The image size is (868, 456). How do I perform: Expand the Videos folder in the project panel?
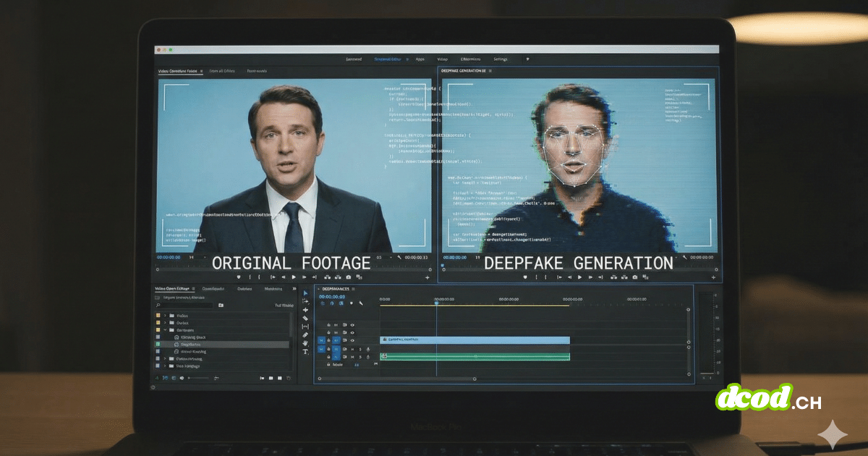click(165, 316)
